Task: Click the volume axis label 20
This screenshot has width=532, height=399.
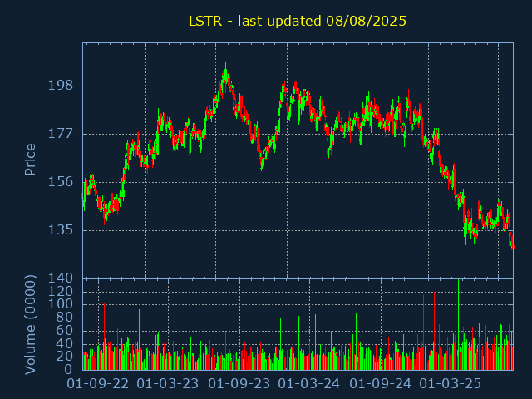Action: 65,357
